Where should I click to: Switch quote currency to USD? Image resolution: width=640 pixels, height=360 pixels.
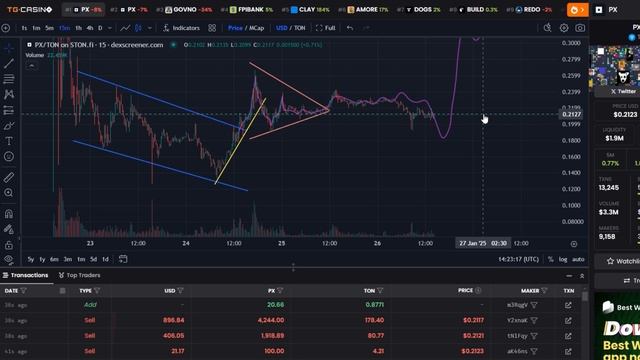coord(282,28)
